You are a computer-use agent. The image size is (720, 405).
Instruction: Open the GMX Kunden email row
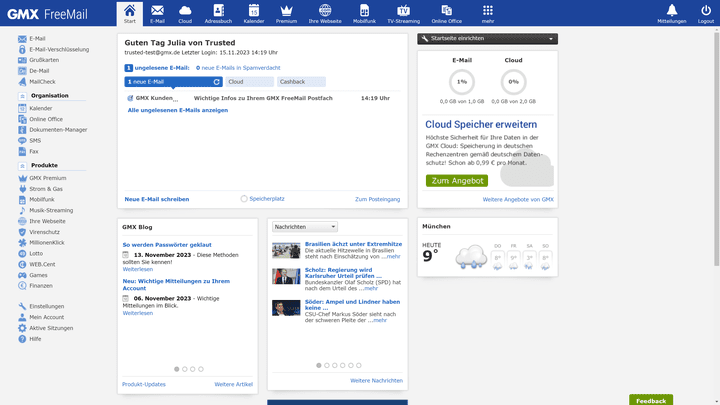(262, 98)
